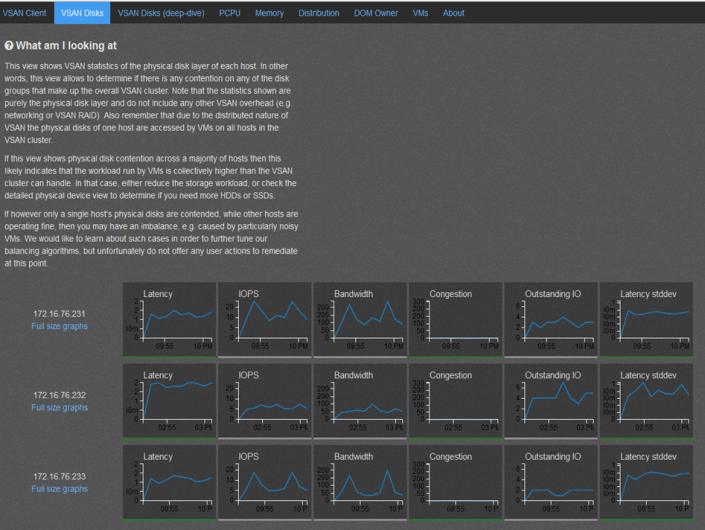Open the VMs tab
The width and height of the screenshot is (705, 530).
pyautogui.click(x=420, y=13)
